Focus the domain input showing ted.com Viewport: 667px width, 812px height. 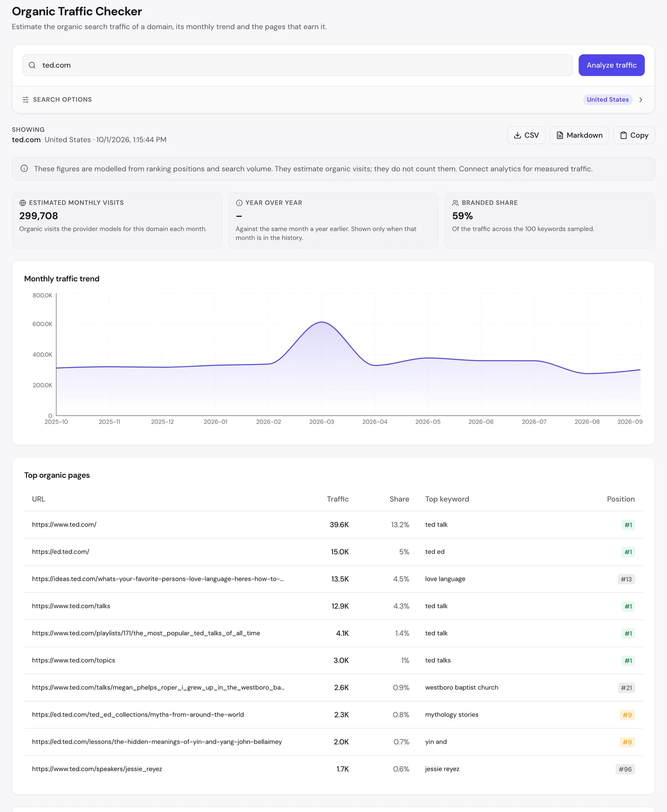point(297,65)
